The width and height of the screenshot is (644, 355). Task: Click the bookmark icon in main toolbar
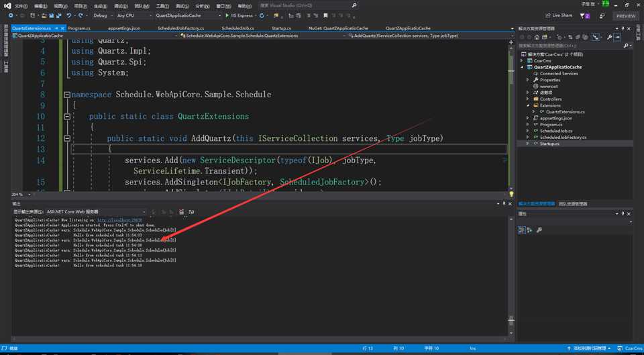325,15
